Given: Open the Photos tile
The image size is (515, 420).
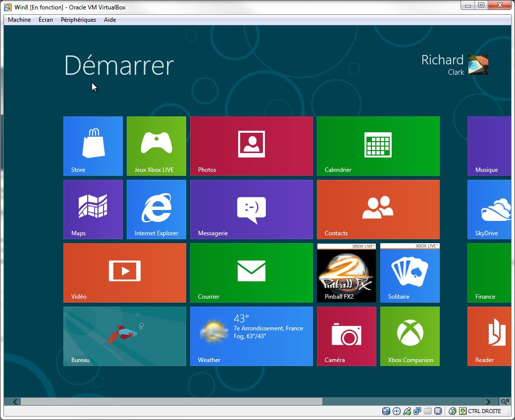Looking at the screenshot, I should pos(252,146).
